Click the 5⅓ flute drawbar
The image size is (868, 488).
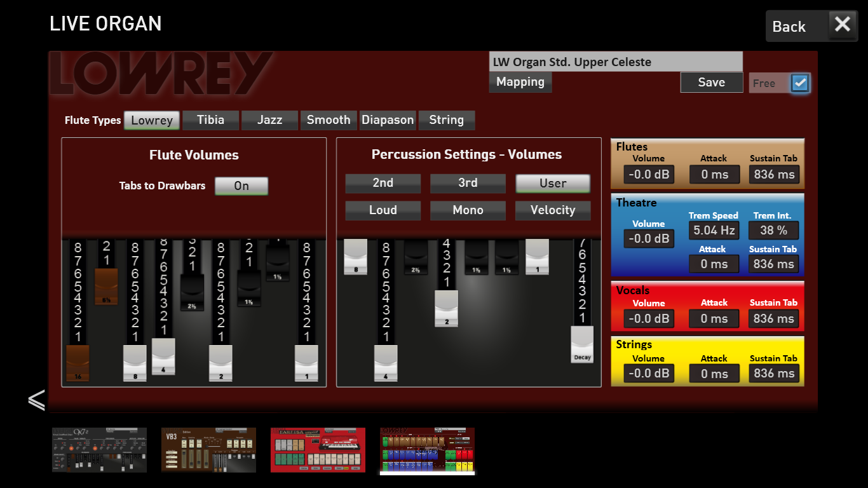[x=106, y=287]
